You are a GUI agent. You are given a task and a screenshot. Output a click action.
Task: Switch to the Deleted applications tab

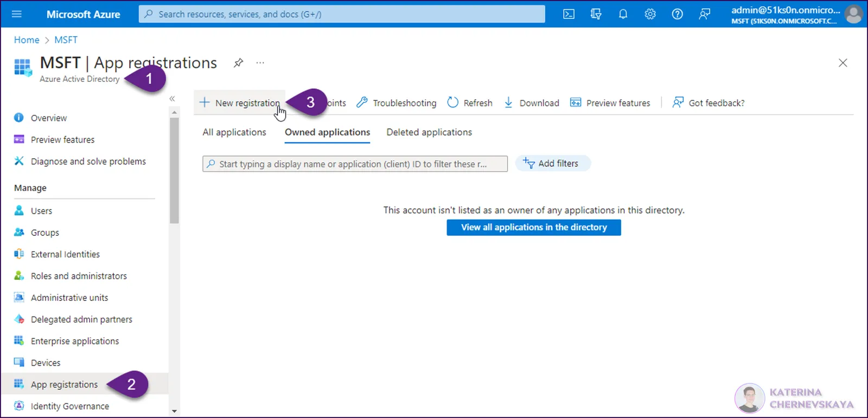coord(429,132)
